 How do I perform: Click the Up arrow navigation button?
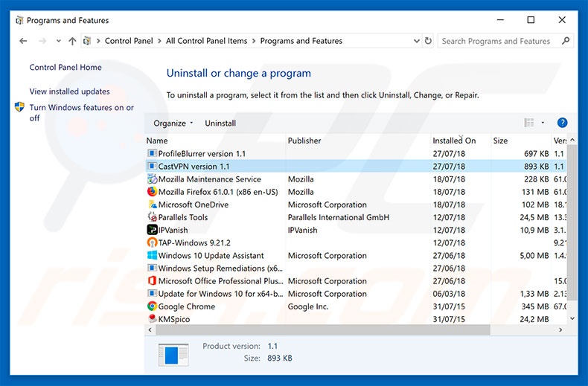pos(72,42)
